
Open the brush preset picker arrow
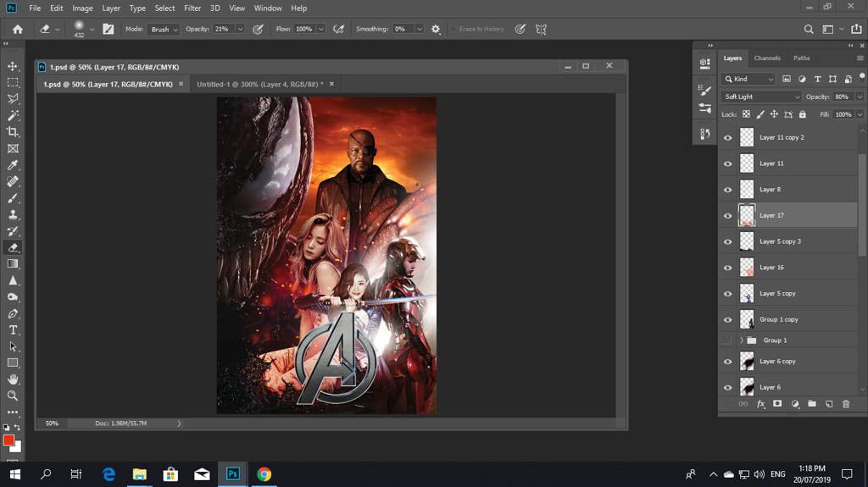92,30
